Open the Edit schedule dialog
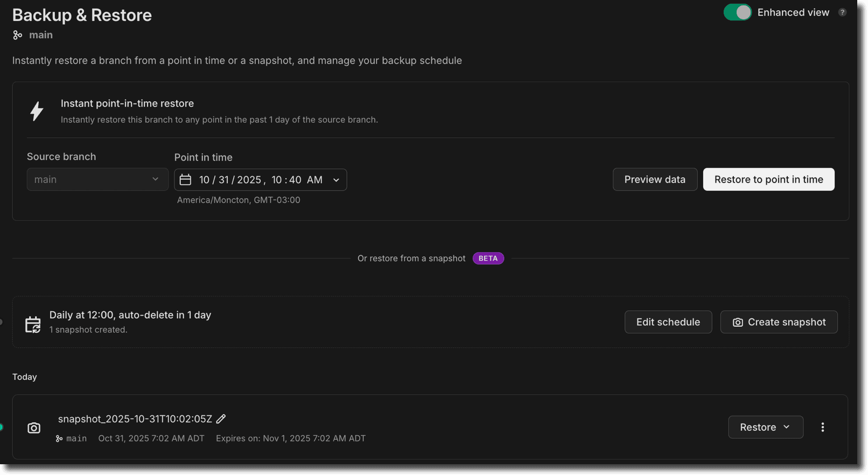This screenshot has height=475, width=868. (x=668, y=322)
